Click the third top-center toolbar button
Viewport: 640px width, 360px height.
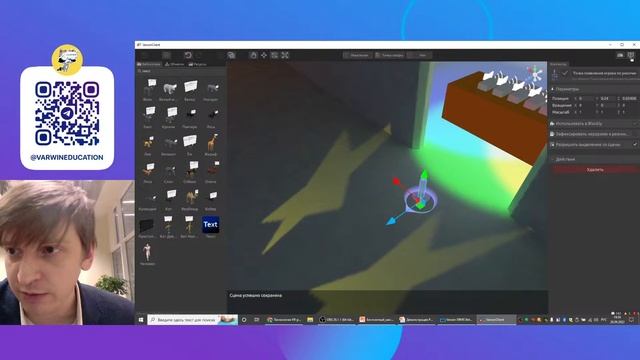[420, 55]
